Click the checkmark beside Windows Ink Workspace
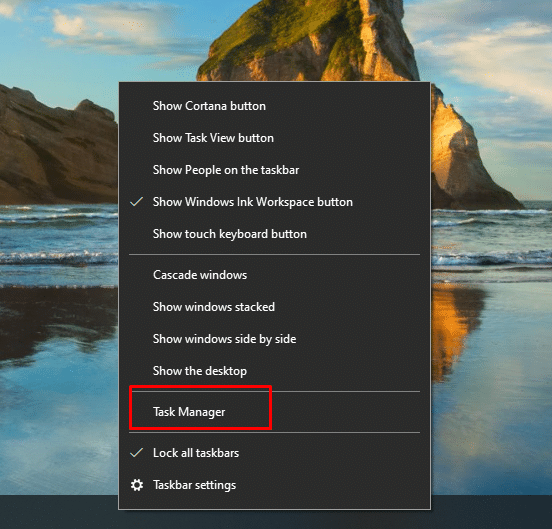Screen dimensions: 552x529 coord(136,202)
